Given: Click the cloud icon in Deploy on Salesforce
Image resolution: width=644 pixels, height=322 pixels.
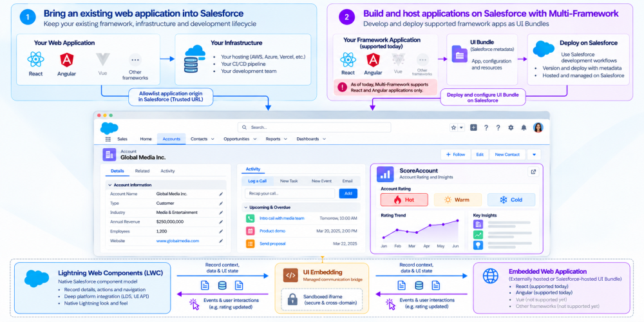Looking at the screenshot, I should coord(544,49).
